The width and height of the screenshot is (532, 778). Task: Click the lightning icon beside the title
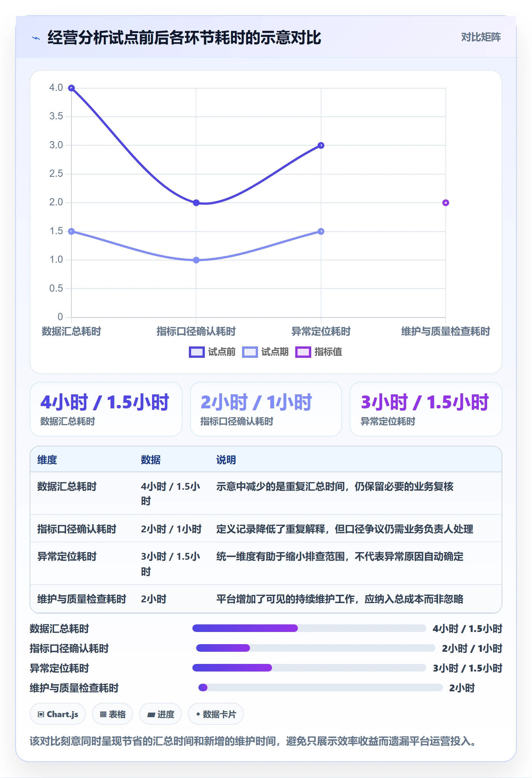pos(36,38)
